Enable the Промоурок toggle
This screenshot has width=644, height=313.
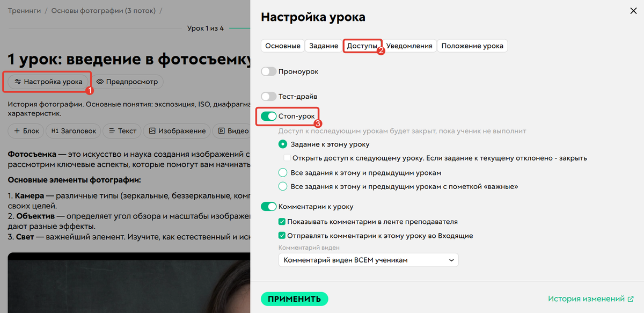pyautogui.click(x=269, y=70)
